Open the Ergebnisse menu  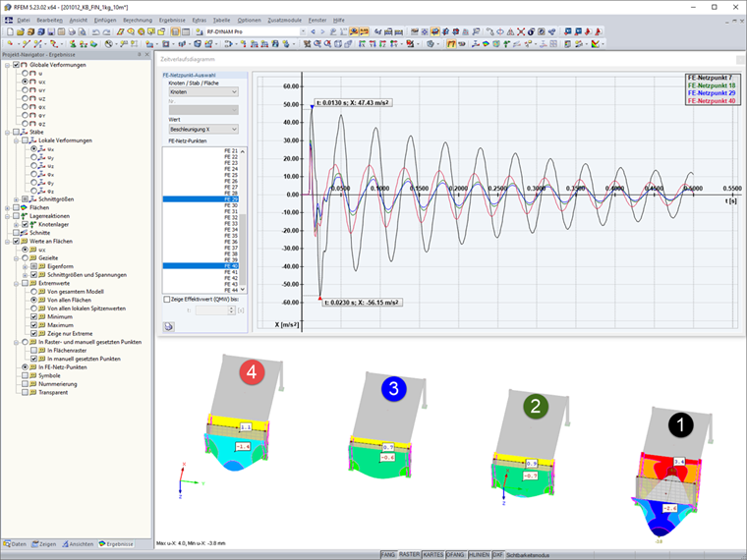(x=172, y=20)
